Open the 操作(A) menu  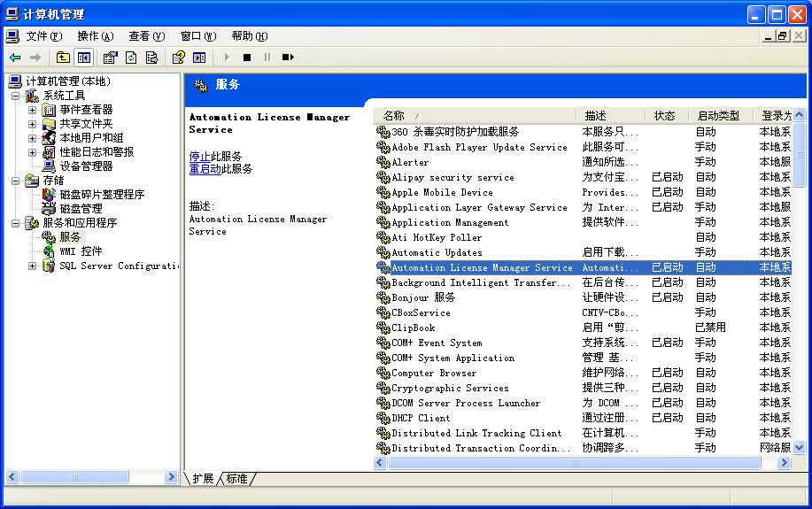click(95, 36)
